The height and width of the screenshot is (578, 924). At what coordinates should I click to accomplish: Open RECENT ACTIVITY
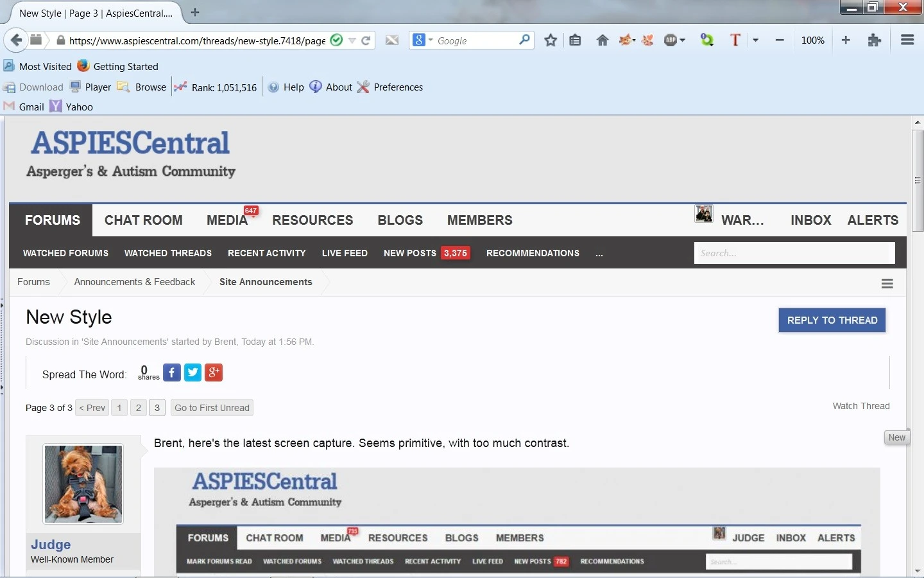click(267, 253)
